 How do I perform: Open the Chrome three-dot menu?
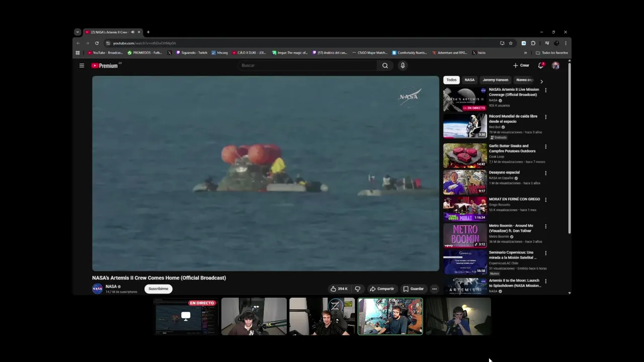566,43
